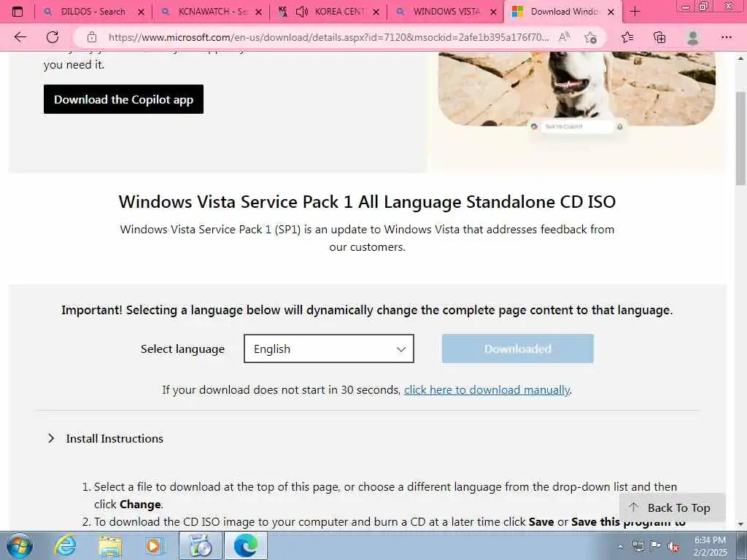Image resolution: width=747 pixels, height=560 pixels.
Task: Mute the KOREA CENT tab via the speaker icon
Action: [x=302, y=12]
